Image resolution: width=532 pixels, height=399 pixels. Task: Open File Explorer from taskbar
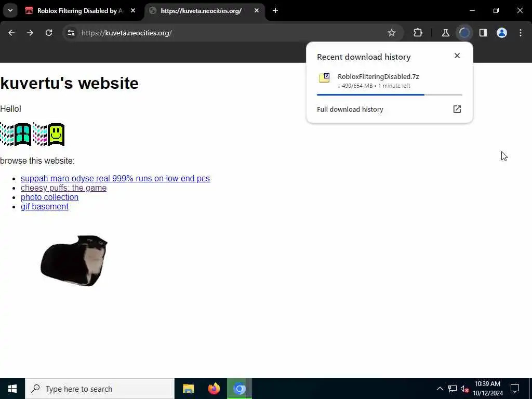[x=188, y=389]
